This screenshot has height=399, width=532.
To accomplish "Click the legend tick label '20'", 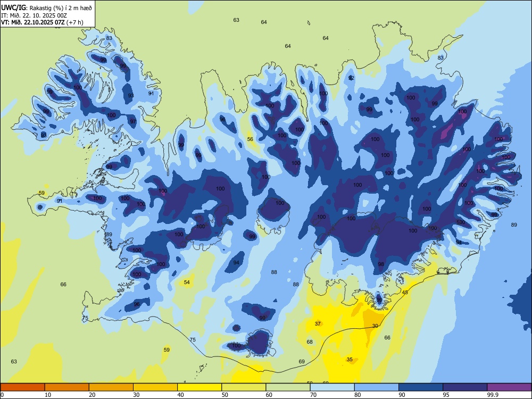I will pyautogui.click(x=92, y=395).
